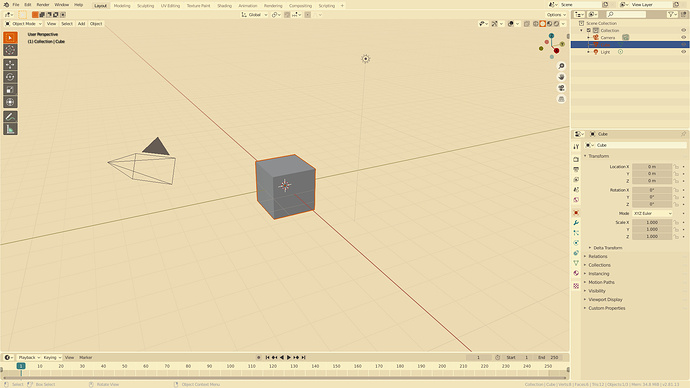Open the Tool properties tab icon

576,147
